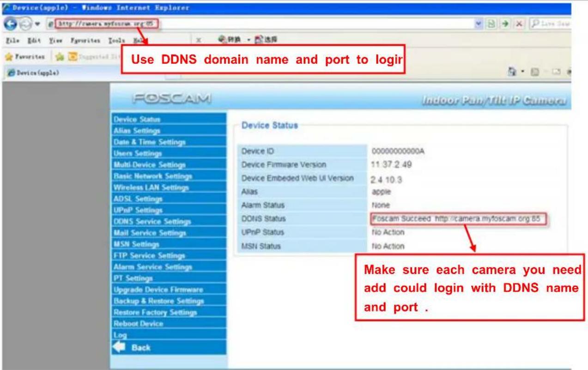The image size is (588, 370).
Task: Open FTP Service Settings
Action: pyautogui.click(x=169, y=255)
